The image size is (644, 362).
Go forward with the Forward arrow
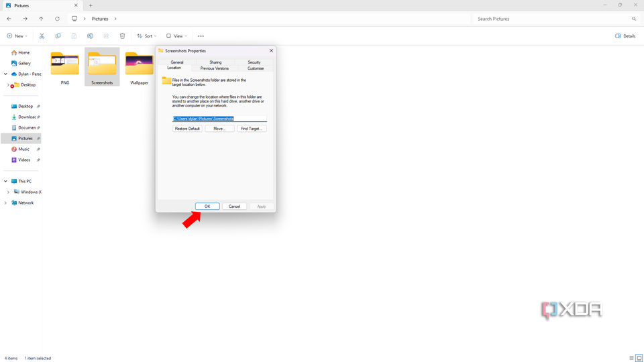[x=25, y=19]
